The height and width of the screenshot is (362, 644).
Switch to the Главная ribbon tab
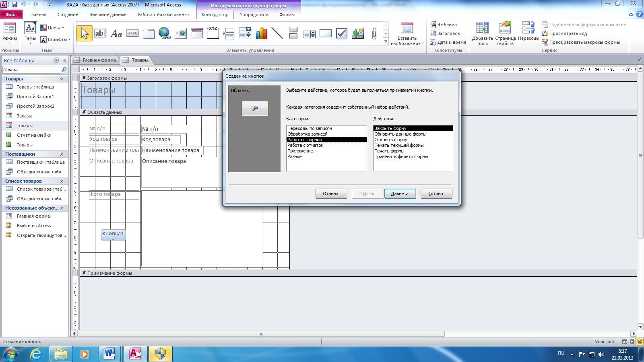38,14
